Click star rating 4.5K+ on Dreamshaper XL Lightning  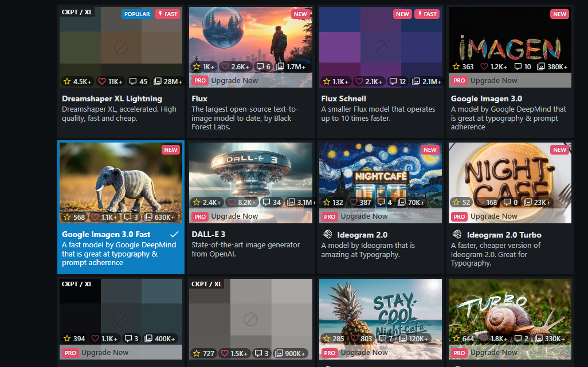77,81
